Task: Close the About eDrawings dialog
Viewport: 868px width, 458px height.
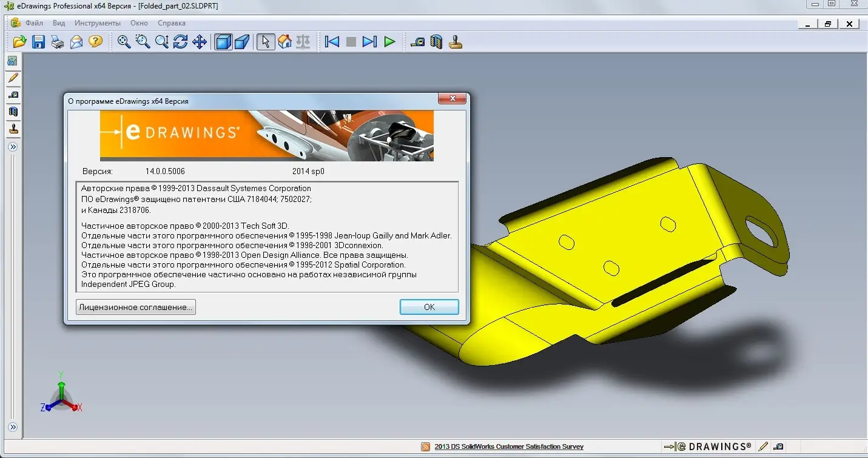Action: (x=452, y=99)
